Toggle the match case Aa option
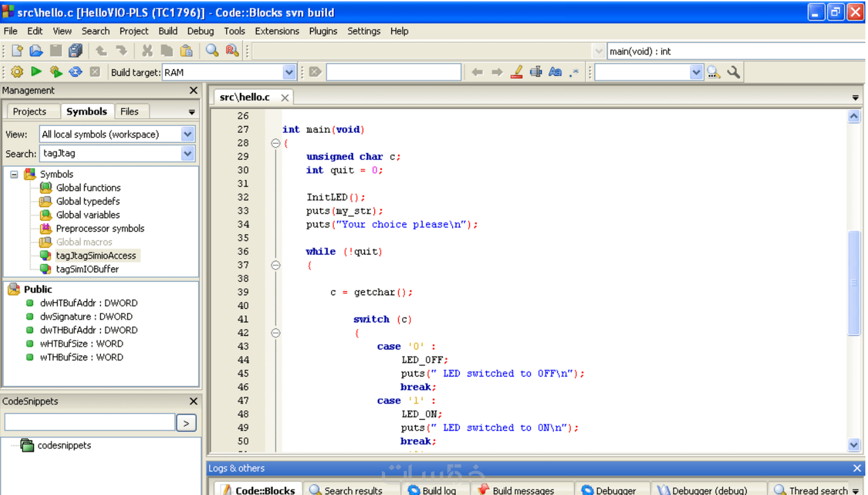The width and height of the screenshot is (868, 495). click(x=555, y=72)
